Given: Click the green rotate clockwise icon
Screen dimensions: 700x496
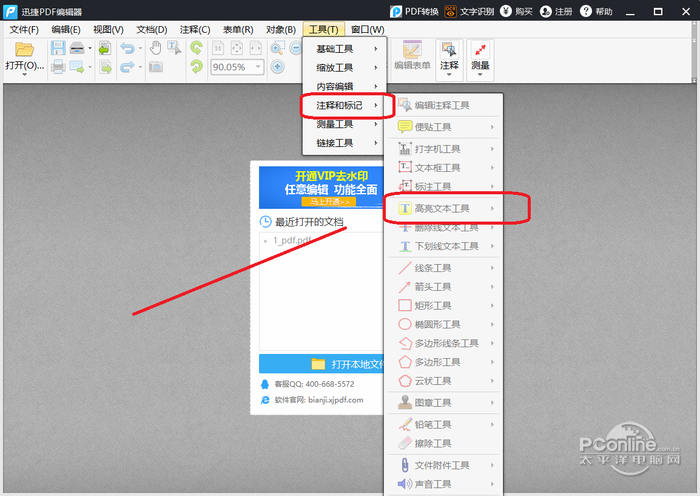Looking at the screenshot, I should [196, 67].
